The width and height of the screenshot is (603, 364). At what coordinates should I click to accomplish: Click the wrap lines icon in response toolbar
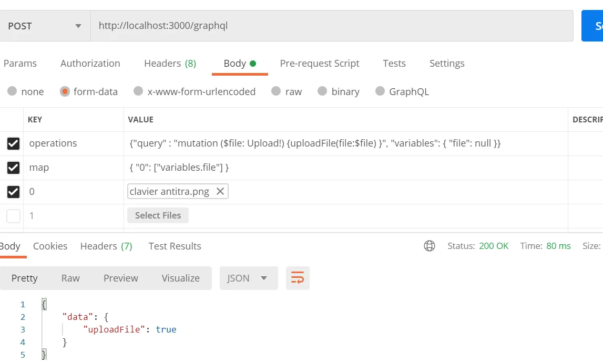tap(298, 278)
